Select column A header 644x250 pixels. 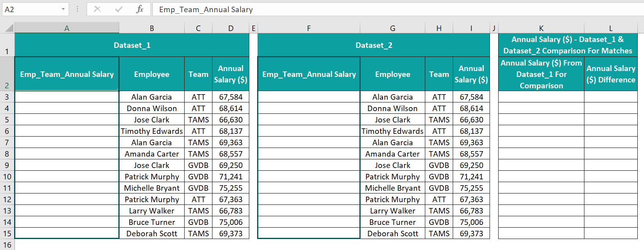tap(67, 28)
